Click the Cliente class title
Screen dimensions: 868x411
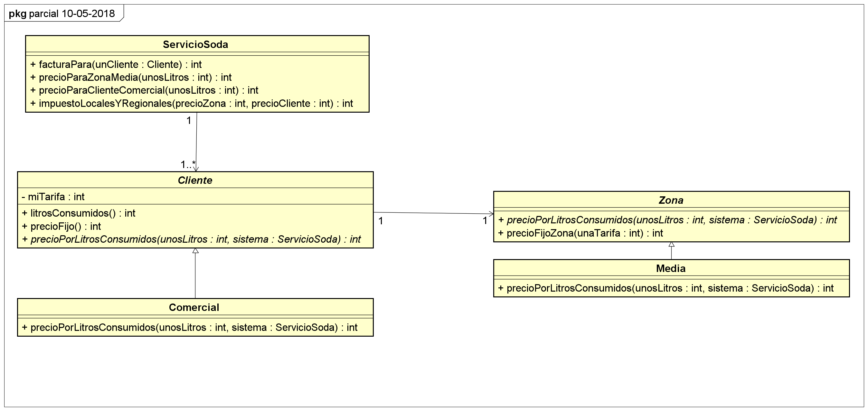[x=195, y=180]
